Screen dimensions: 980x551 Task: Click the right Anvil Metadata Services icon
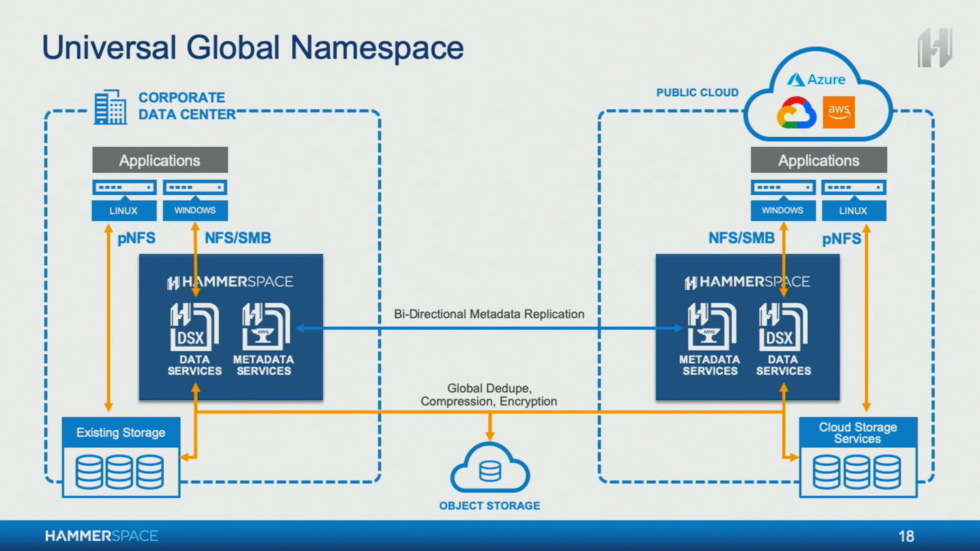(711, 327)
